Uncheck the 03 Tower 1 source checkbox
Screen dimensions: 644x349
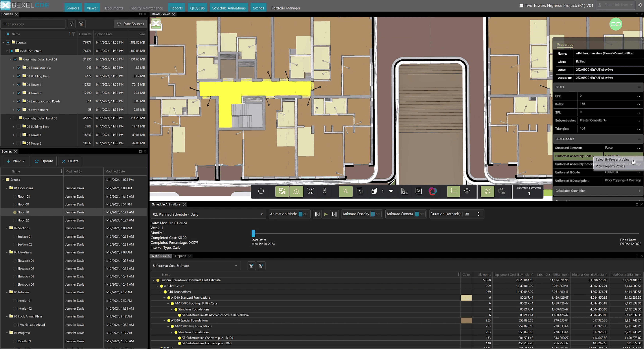19,85
